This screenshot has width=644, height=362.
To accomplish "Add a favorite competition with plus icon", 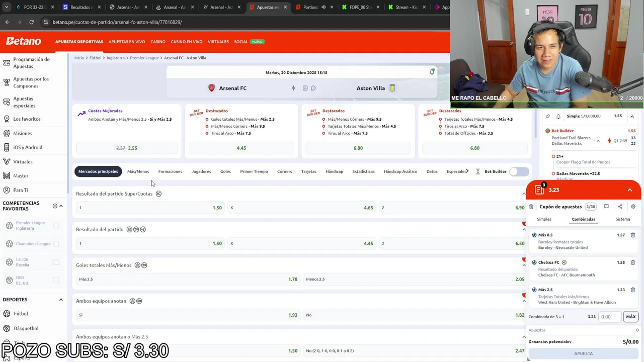I will 55,206.
